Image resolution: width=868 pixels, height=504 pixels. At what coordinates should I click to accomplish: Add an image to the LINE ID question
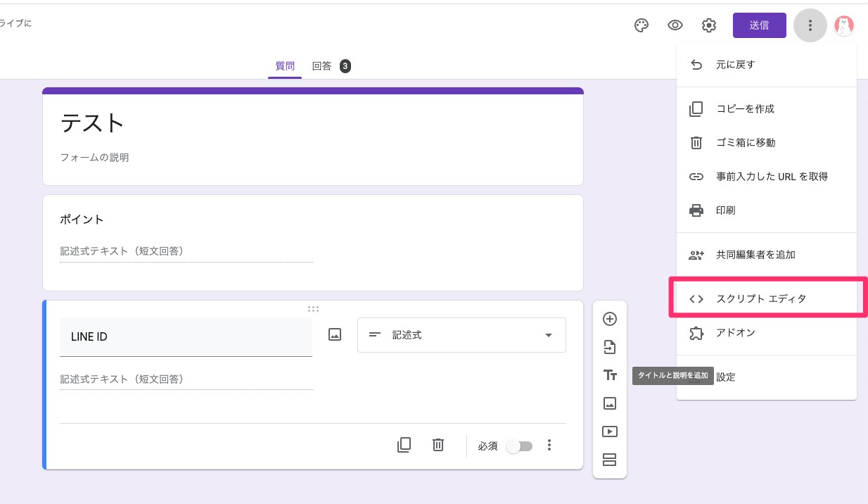[x=335, y=335]
